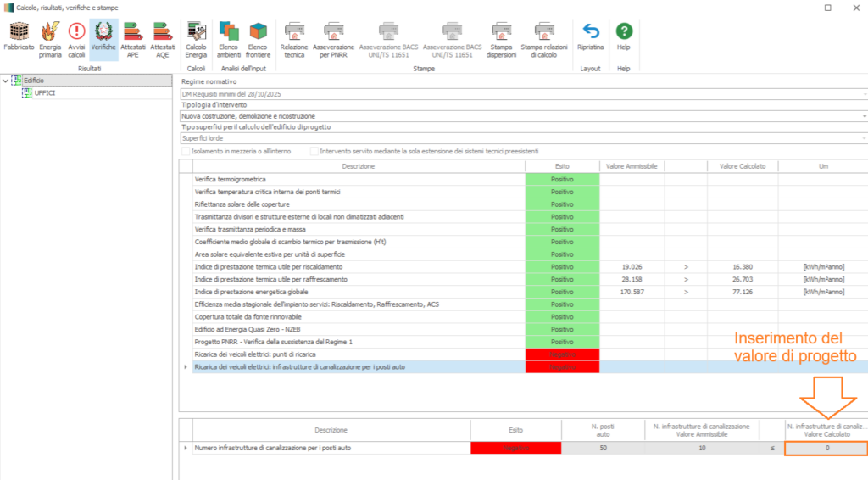Image resolution: width=868 pixels, height=480 pixels.
Task: Edit the Valore Calcolato field showing 0
Action: click(x=826, y=448)
